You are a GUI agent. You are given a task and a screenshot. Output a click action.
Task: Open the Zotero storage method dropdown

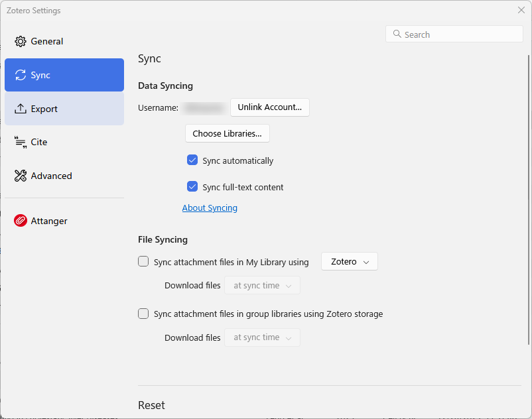coord(350,262)
